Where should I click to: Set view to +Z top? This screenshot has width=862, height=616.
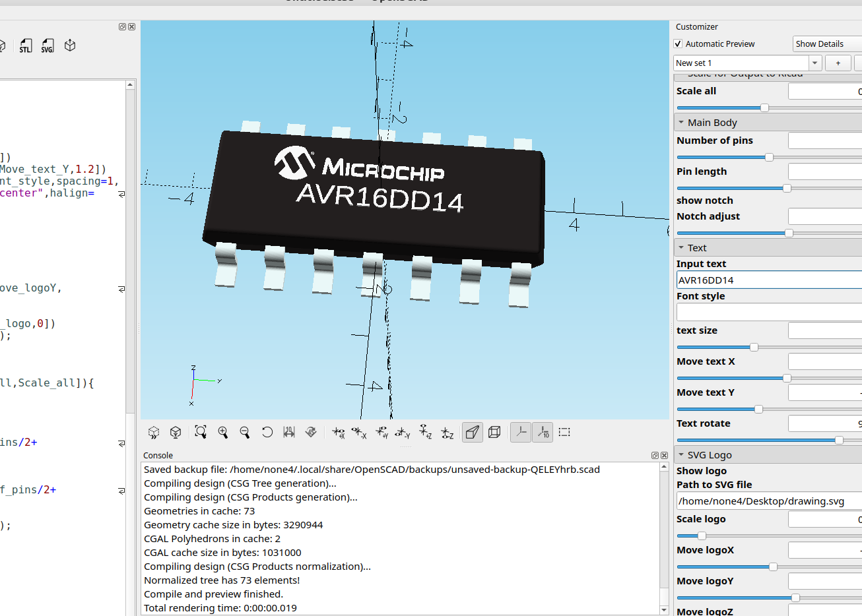tap(426, 432)
